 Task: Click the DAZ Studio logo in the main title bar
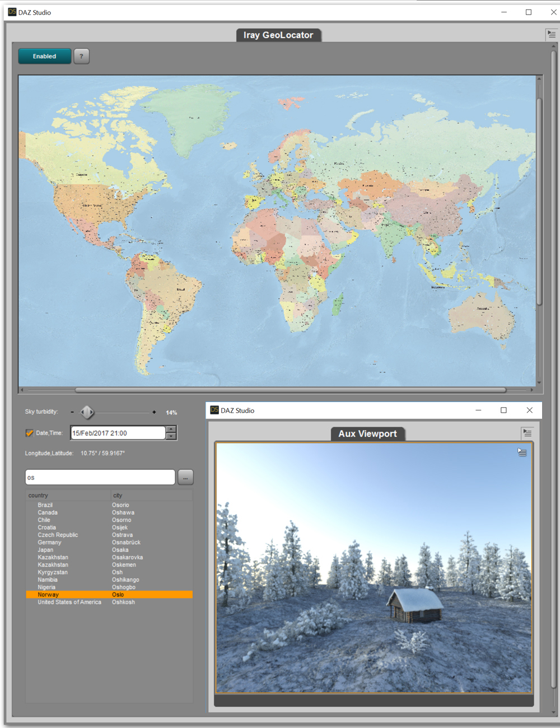click(12, 12)
